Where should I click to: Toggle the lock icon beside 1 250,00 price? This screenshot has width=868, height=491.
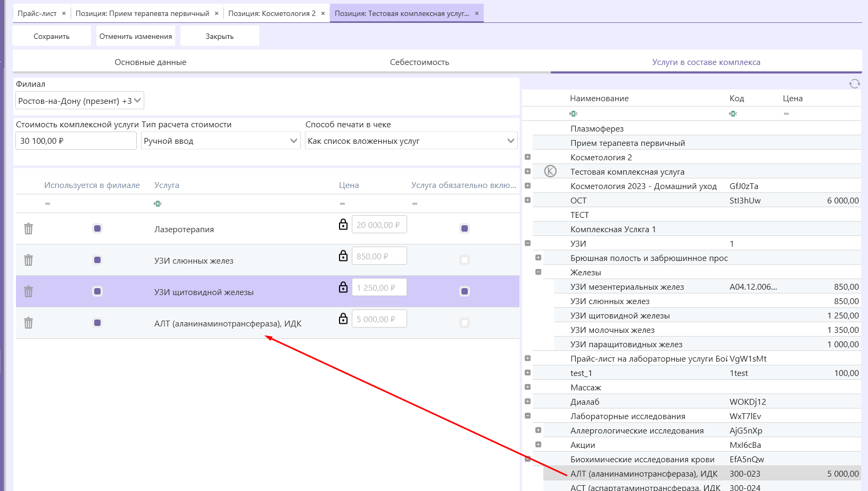tap(343, 287)
